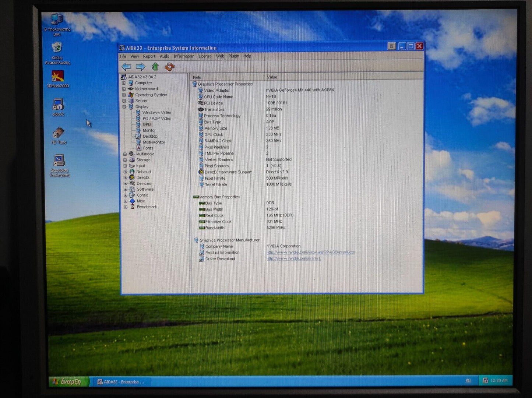Click the Refresh toolbar icon
The height and width of the screenshot is (398, 532).
(x=169, y=67)
